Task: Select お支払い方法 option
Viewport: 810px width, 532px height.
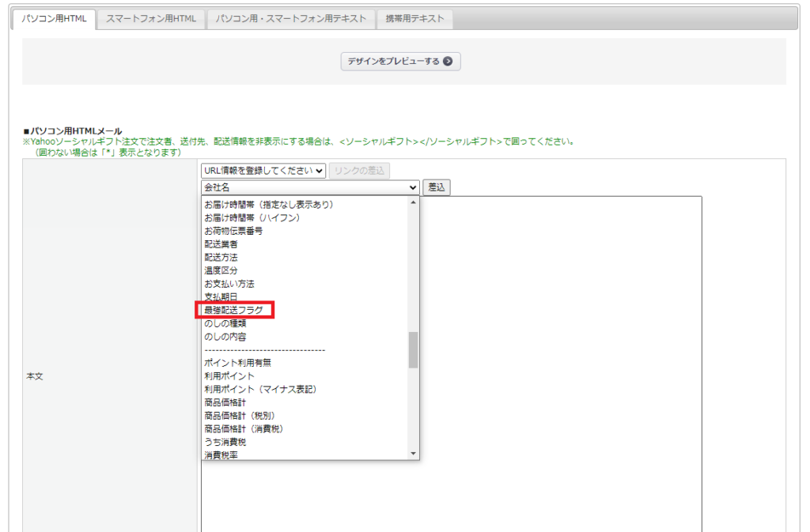Action: (305, 284)
